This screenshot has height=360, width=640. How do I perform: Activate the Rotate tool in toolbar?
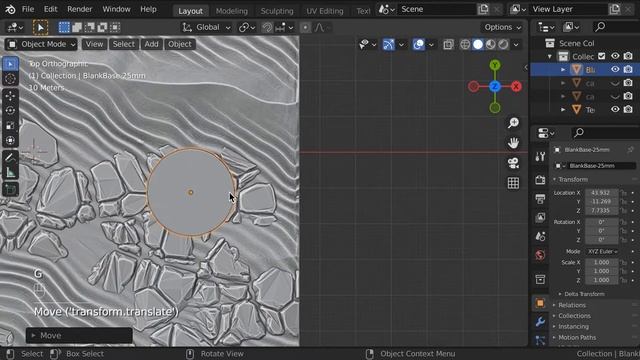coord(10,111)
